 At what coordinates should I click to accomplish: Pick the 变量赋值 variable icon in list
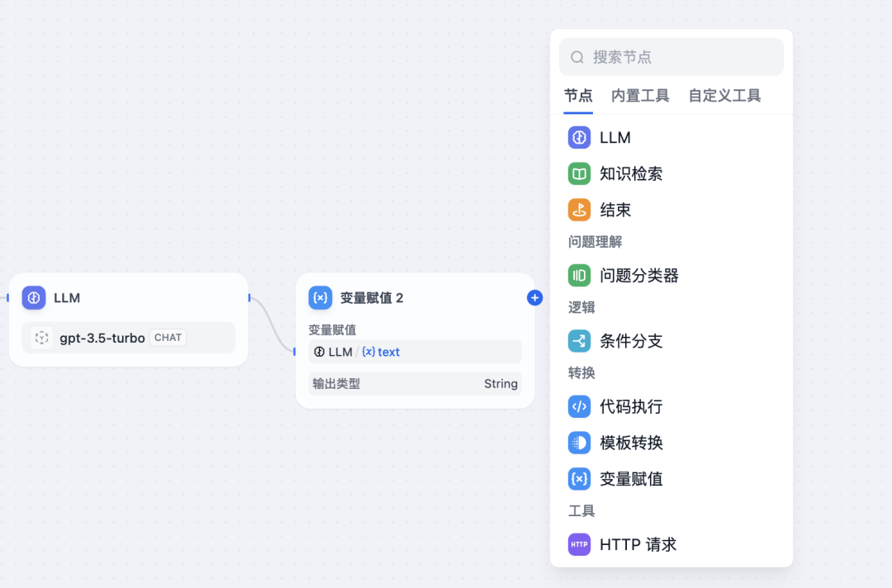(579, 479)
